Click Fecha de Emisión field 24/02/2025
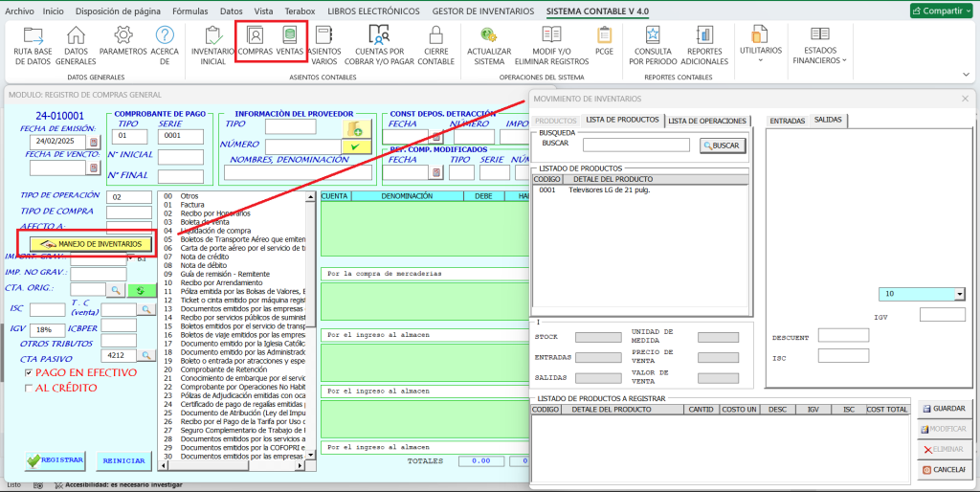 tap(58, 142)
